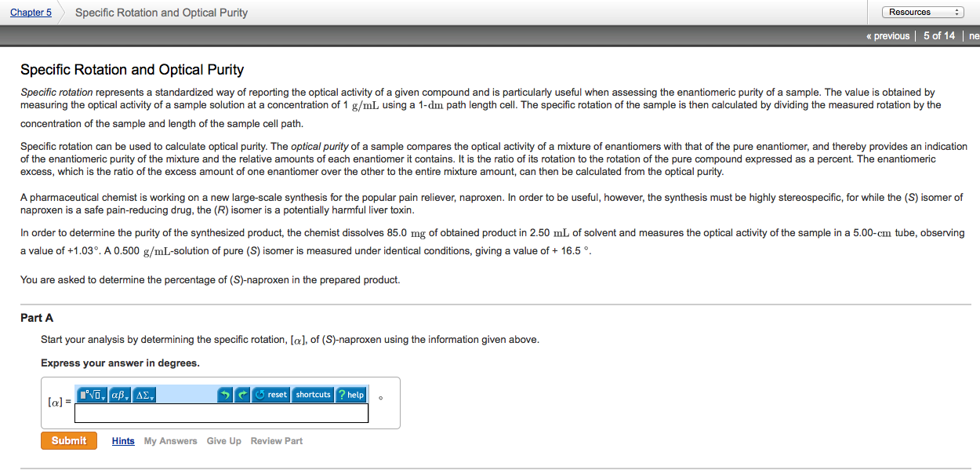The height and width of the screenshot is (474, 980).
Task: Click the Give Up link
Action: pos(223,441)
